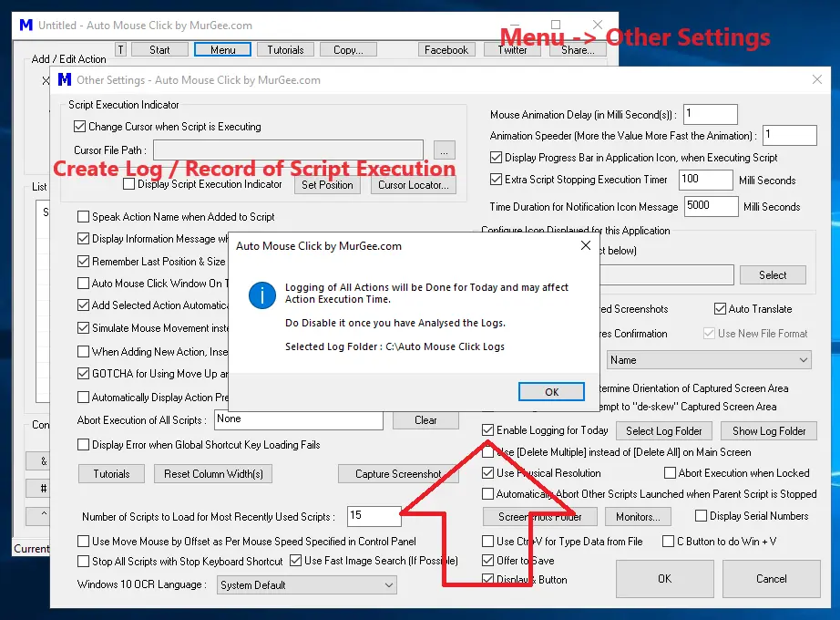Click the Share... button in main window

click(578, 50)
